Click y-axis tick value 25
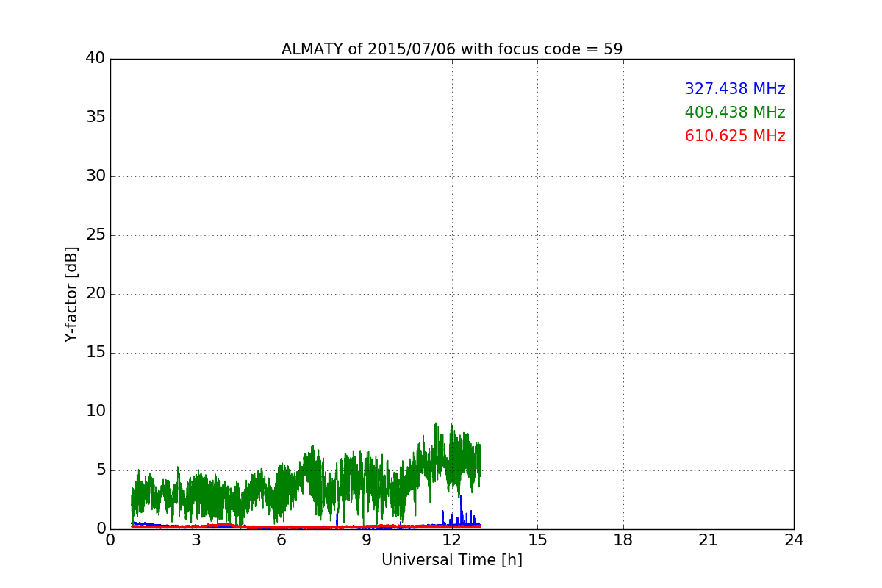This screenshot has width=882, height=588. point(96,235)
